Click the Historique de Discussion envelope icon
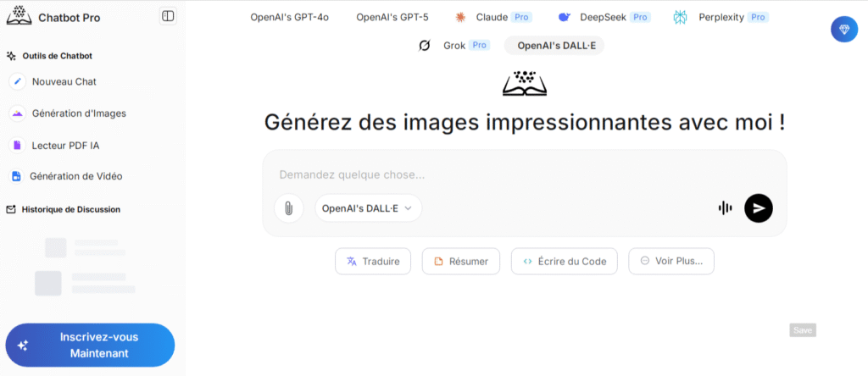Viewport: 868px width, 376px height. click(10, 209)
